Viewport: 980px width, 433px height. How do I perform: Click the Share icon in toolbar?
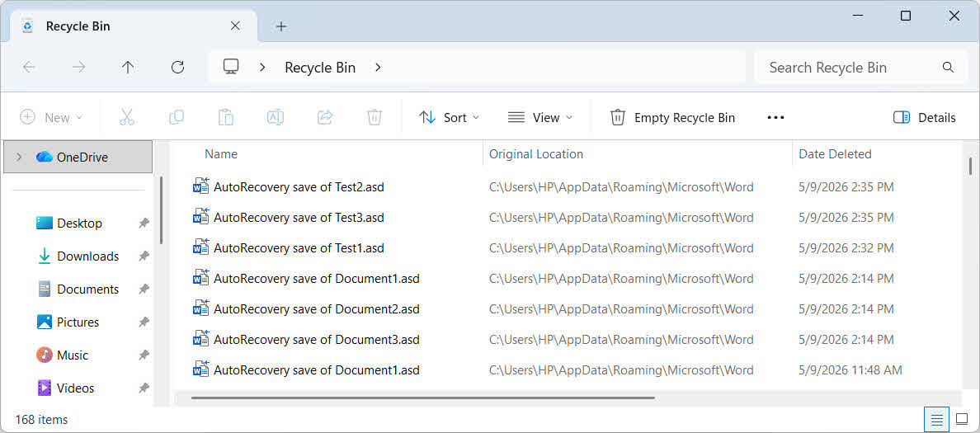[325, 117]
